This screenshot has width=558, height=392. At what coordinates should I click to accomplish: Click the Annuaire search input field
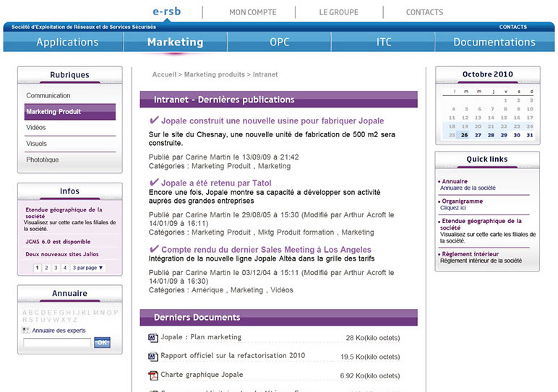click(x=57, y=343)
